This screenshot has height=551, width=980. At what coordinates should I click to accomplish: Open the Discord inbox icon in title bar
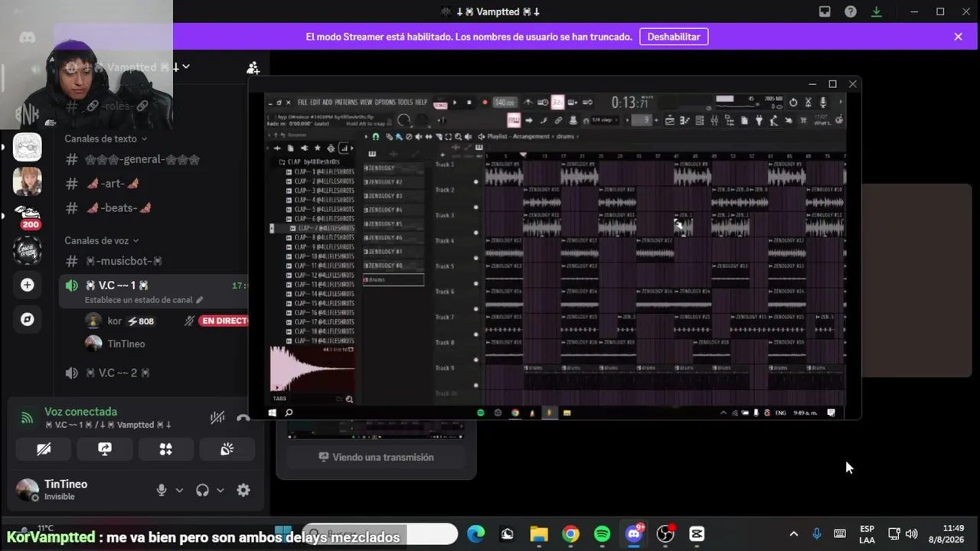coord(825,11)
